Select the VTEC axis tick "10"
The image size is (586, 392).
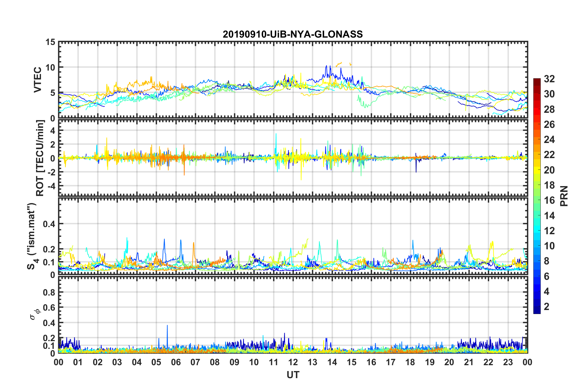[x=51, y=67]
